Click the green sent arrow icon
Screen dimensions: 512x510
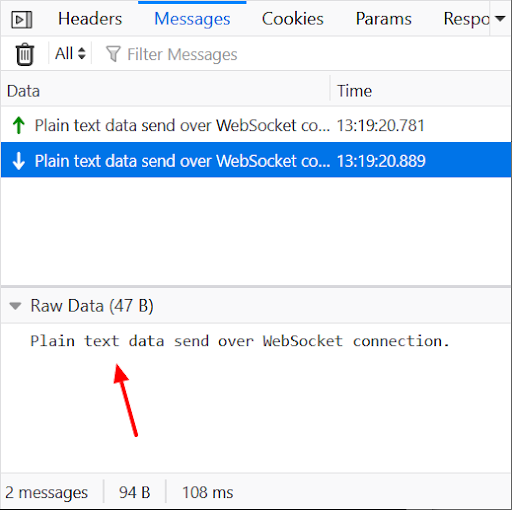click(x=19, y=125)
